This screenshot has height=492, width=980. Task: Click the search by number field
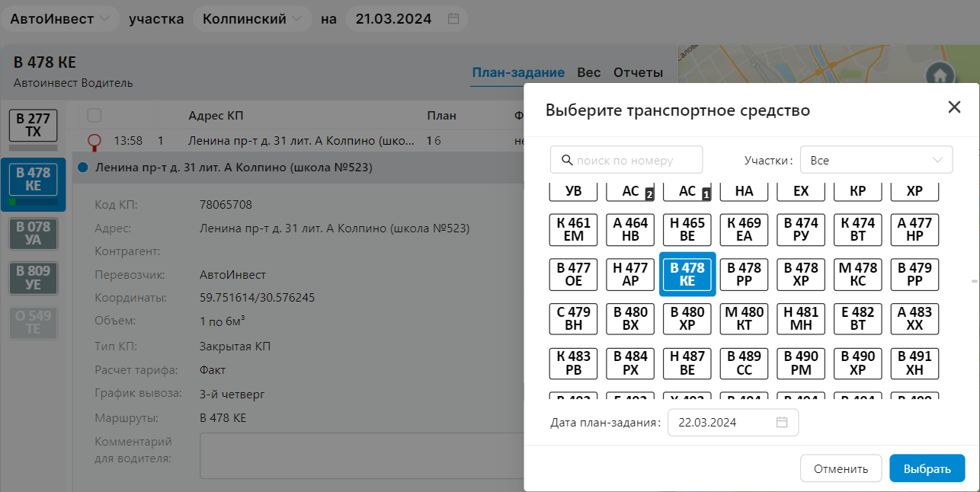pyautogui.click(x=634, y=161)
